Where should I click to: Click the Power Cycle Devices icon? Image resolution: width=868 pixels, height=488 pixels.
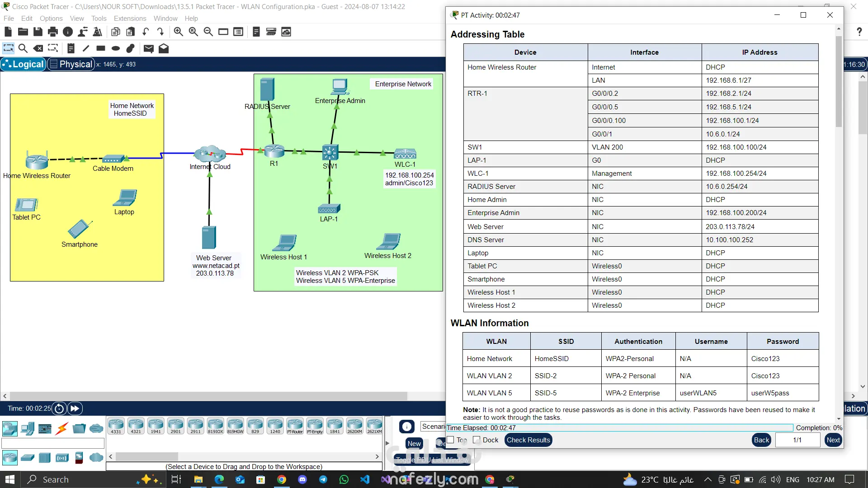pos(59,408)
